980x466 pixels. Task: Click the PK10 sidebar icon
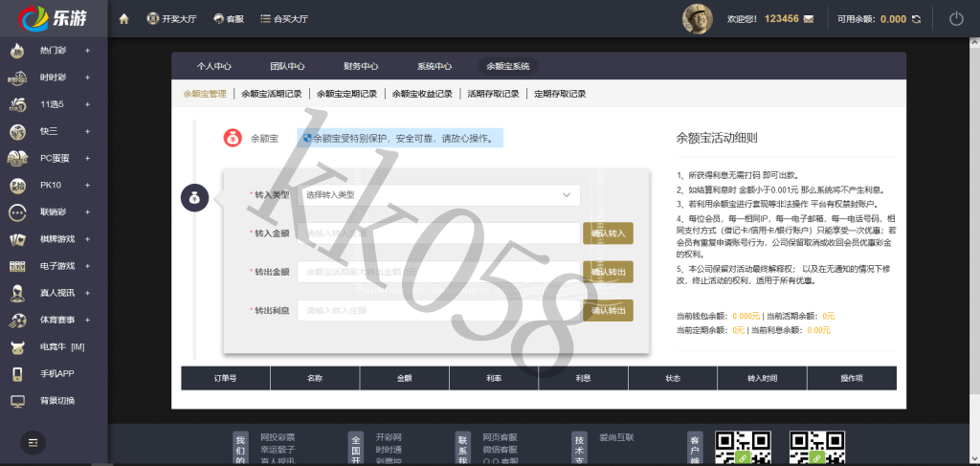tap(17, 185)
